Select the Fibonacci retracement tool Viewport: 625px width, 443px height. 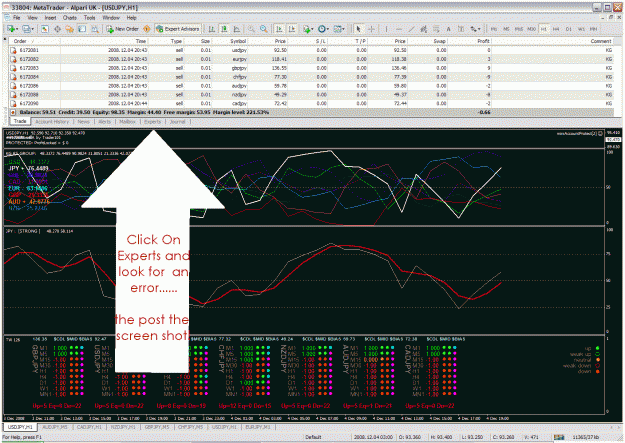(436, 29)
